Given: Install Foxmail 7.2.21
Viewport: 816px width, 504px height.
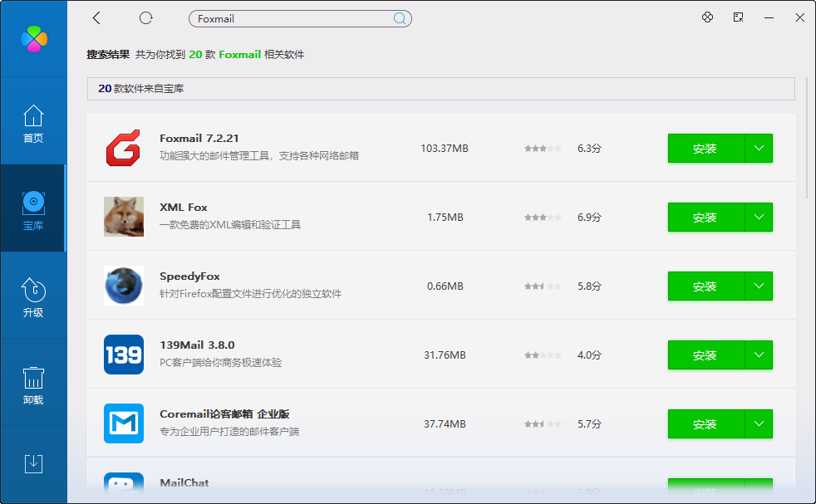Looking at the screenshot, I should pyautogui.click(x=705, y=149).
